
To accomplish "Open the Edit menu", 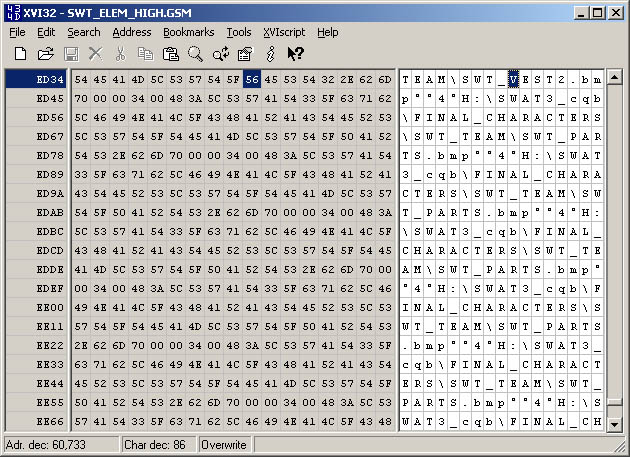I will point(46,32).
